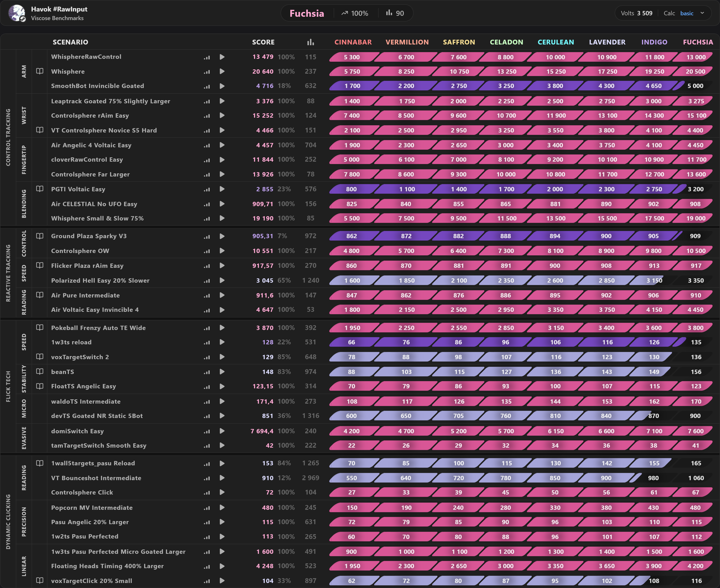Click book icon next to beanTS
Image resolution: width=720 pixels, height=588 pixels.
coord(40,371)
